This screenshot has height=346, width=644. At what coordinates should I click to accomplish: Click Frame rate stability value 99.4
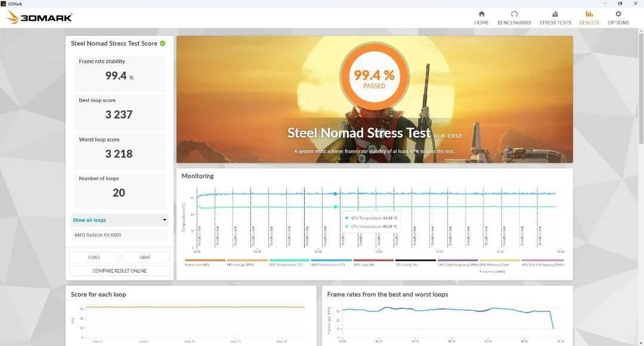pyautogui.click(x=116, y=76)
